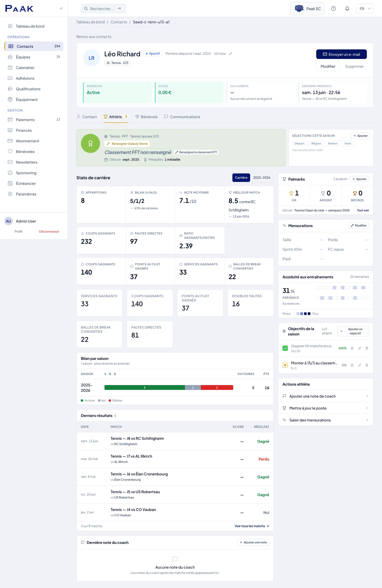The height and width of the screenshot is (588, 382).
Task: Edit 'Gagner 10 matchs' objective pencil icon
Action: pyautogui.click(x=359, y=348)
